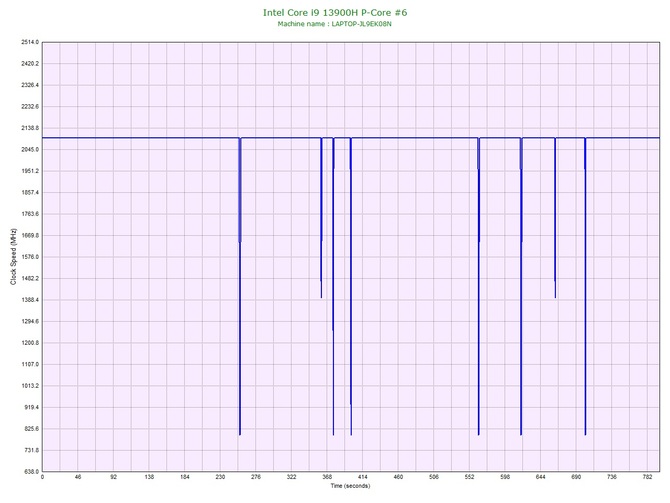Select the 2045.0 clock axis value

point(30,150)
